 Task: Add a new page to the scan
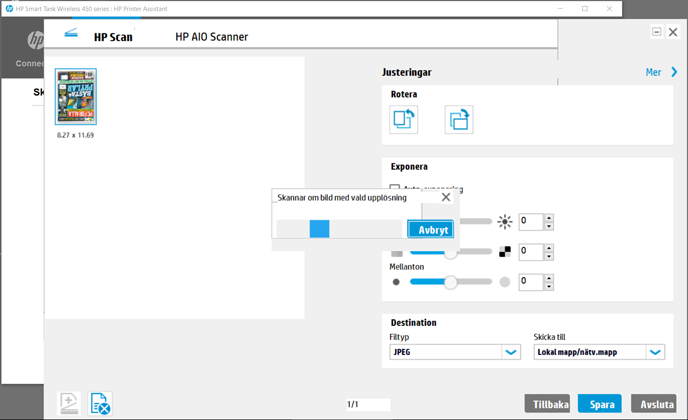(x=69, y=403)
